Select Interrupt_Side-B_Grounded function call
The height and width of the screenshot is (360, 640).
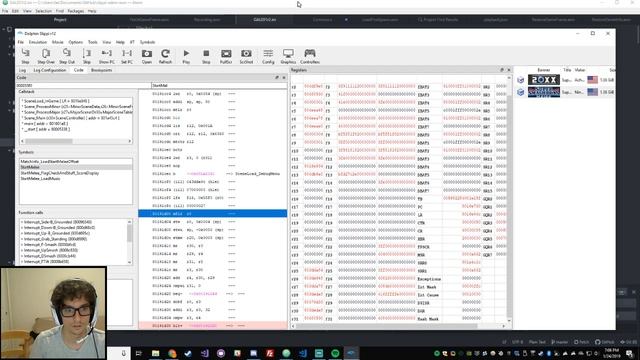click(x=57, y=222)
